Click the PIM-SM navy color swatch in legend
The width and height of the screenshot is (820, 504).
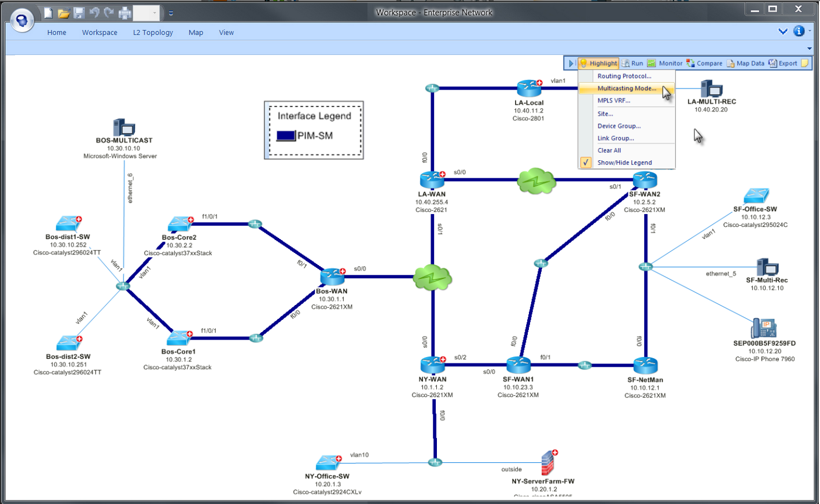286,136
